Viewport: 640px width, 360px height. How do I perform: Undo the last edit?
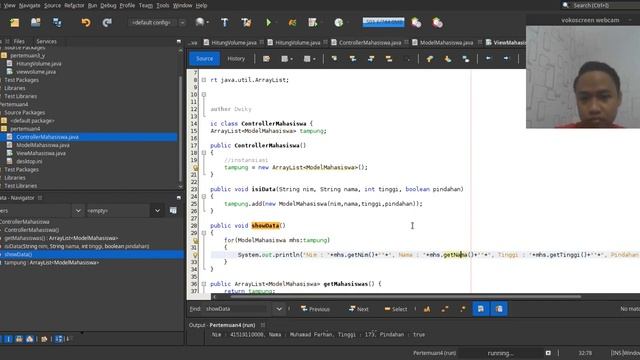click(x=86, y=23)
